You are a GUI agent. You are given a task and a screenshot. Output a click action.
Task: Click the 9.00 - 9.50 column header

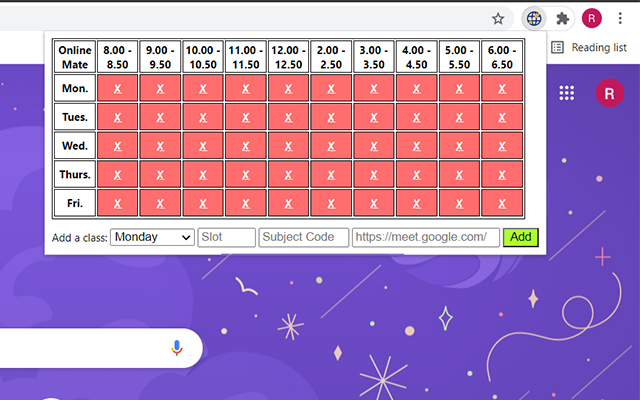click(x=160, y=57)
